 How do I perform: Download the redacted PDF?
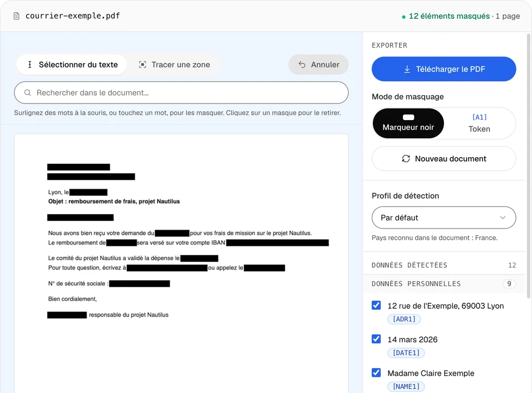444,69
